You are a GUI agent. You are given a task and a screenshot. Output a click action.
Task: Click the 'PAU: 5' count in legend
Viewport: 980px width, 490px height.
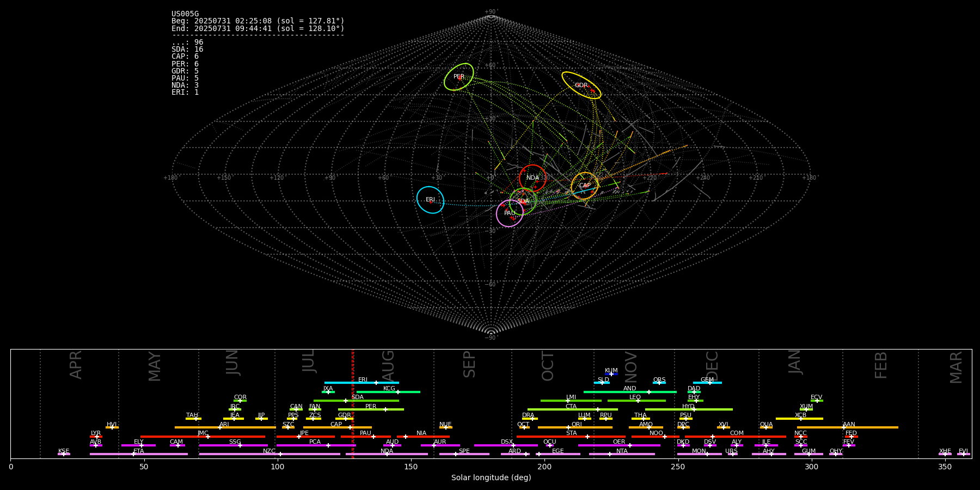(x=185, y=78)
